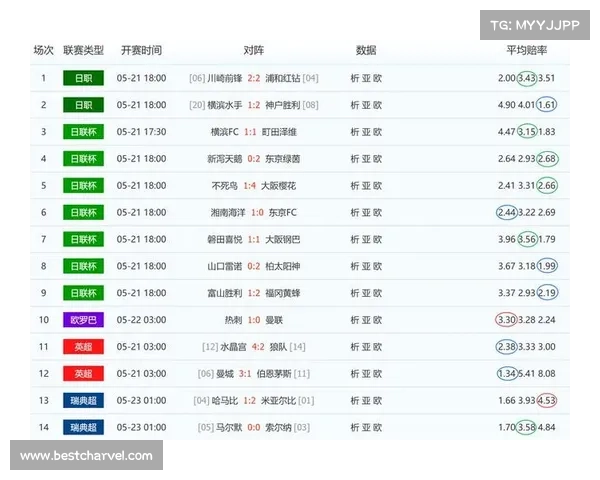Click the 伯恩茅斯 team name

[274, 374]
